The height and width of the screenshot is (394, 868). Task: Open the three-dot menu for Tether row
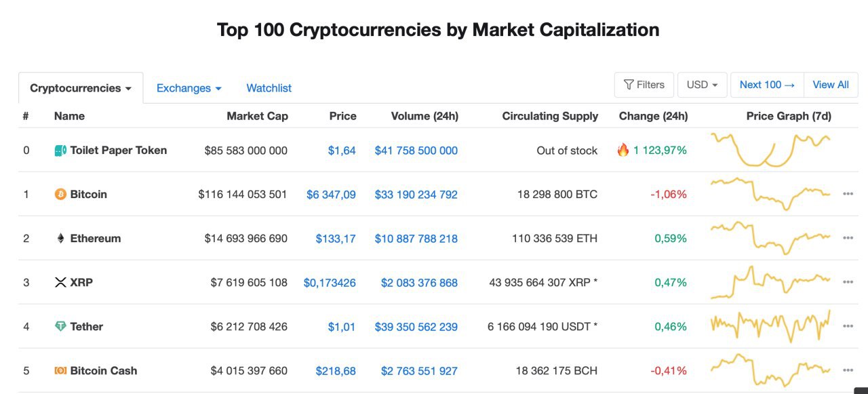pyautogui.click(x=848, y=326)
